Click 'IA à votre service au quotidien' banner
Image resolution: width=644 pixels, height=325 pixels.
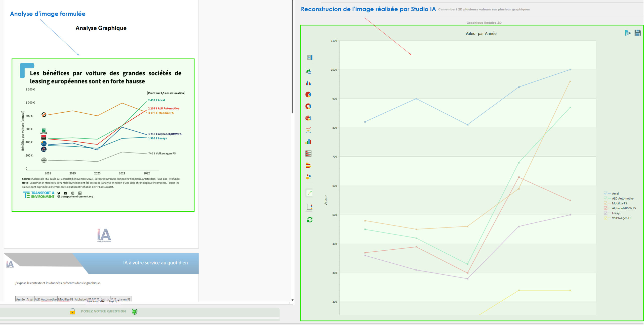click(x=155, y=263)
